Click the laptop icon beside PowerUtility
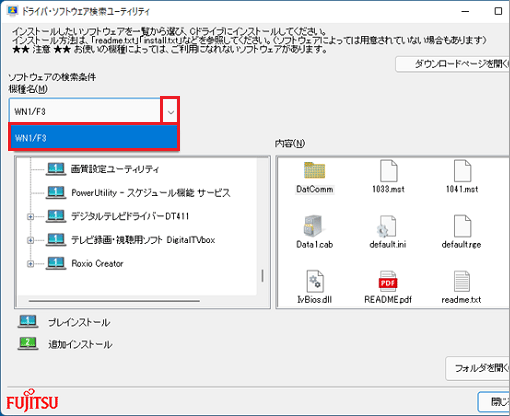 pos(56,192)
